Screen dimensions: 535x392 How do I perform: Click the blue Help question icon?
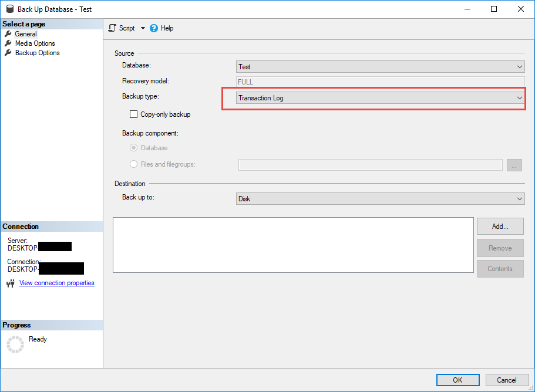pyautogui.click(x=154, y=28)
